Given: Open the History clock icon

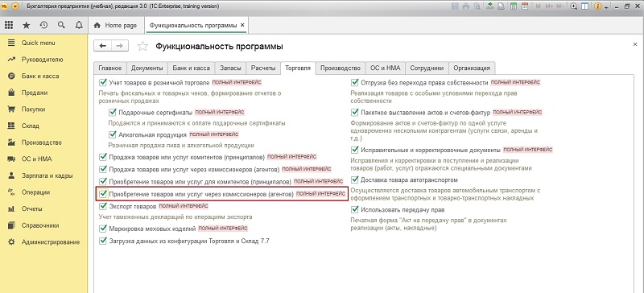Looking at the screenshot, I should [43, 26].
